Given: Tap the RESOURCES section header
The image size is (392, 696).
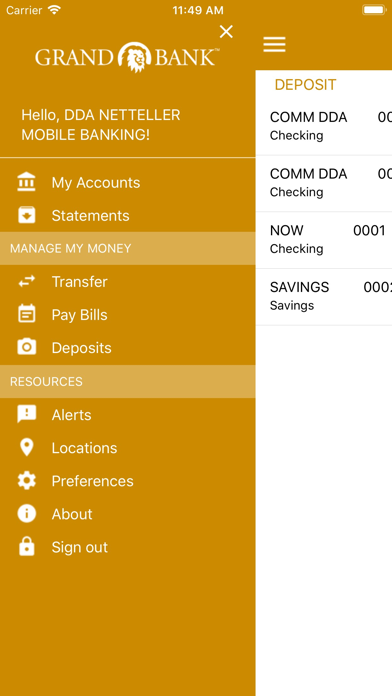Looking at the screenshot, I should click(127, 381).
